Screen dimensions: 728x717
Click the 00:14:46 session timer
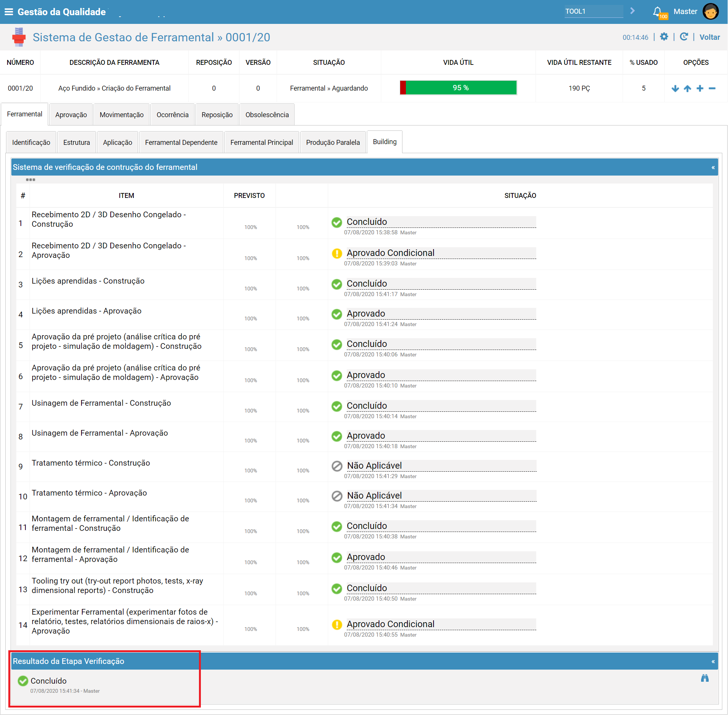[635, 38]
